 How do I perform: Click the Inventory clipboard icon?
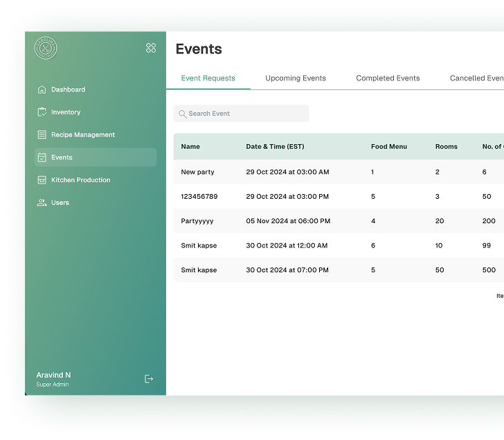42,112
